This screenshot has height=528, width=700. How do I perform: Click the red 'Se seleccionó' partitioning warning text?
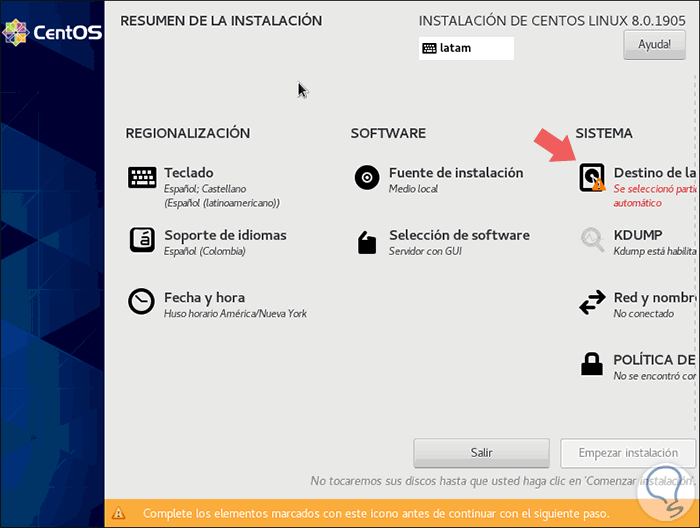tap(654, 196)
